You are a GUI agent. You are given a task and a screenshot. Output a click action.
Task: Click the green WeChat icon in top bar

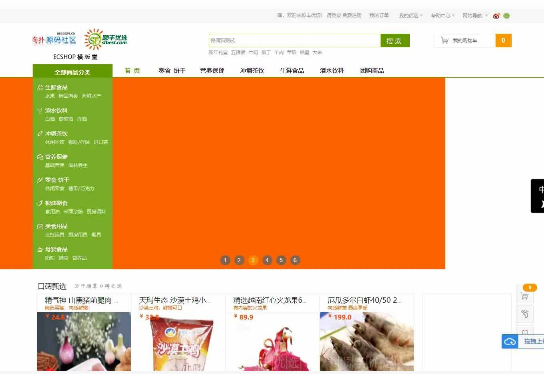click(507, 16)
